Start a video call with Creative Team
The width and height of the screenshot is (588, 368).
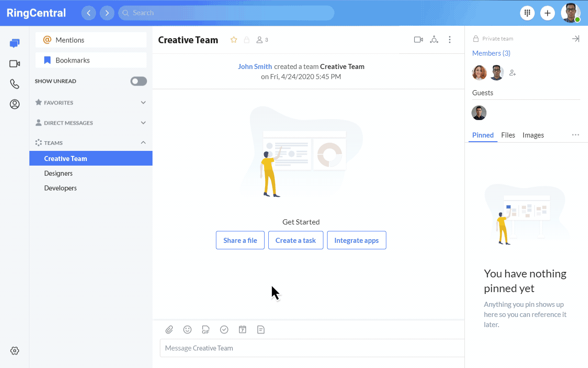click(418, 40)
